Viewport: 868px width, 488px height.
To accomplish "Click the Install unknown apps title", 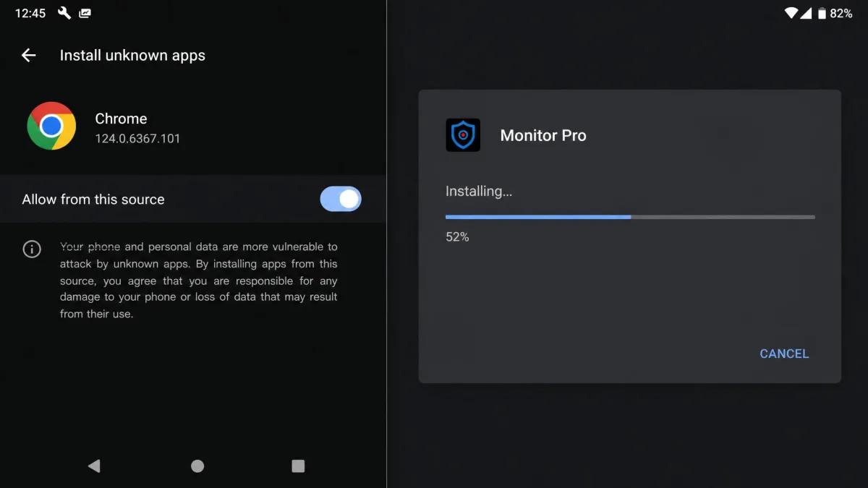I will (132, 56).
